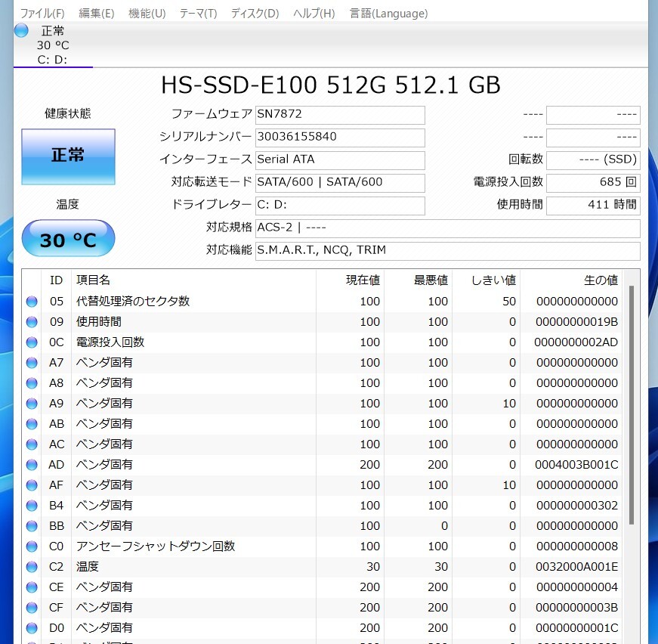658x644 pixels.
Task: Click status orb for ID 05 row
Action: pos(32,302)
